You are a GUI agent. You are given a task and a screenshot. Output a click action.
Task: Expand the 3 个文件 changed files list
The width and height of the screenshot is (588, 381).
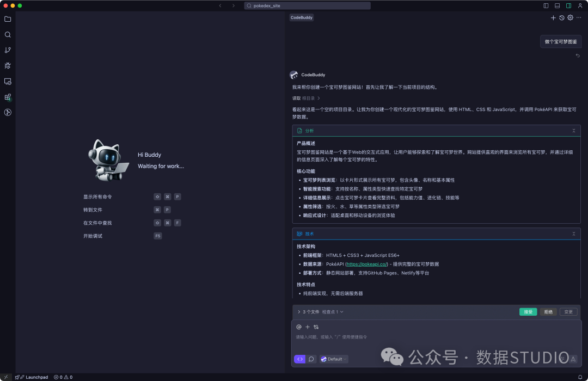click(x=308, y=312)
